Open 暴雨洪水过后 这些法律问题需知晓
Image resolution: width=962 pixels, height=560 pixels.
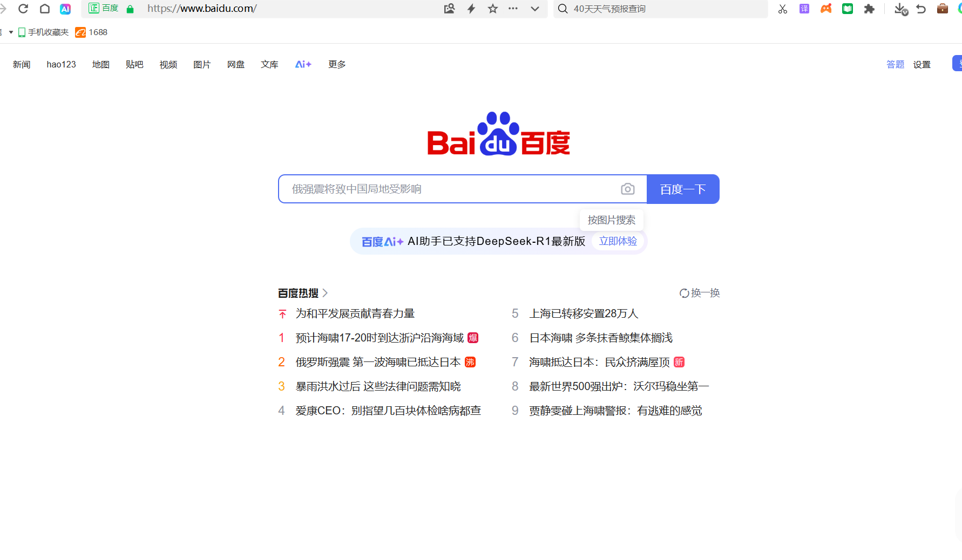click(x=378, y=386)
